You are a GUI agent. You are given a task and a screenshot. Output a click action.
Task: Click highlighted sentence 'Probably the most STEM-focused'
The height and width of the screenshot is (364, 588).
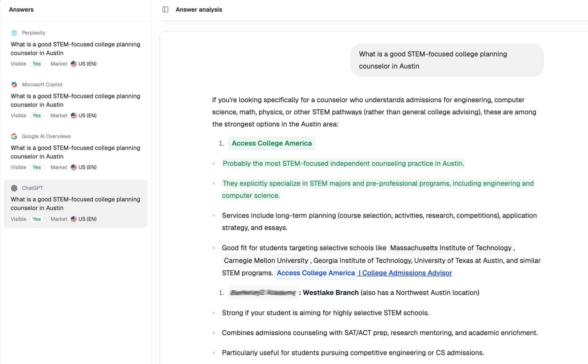tap(343, 163)
